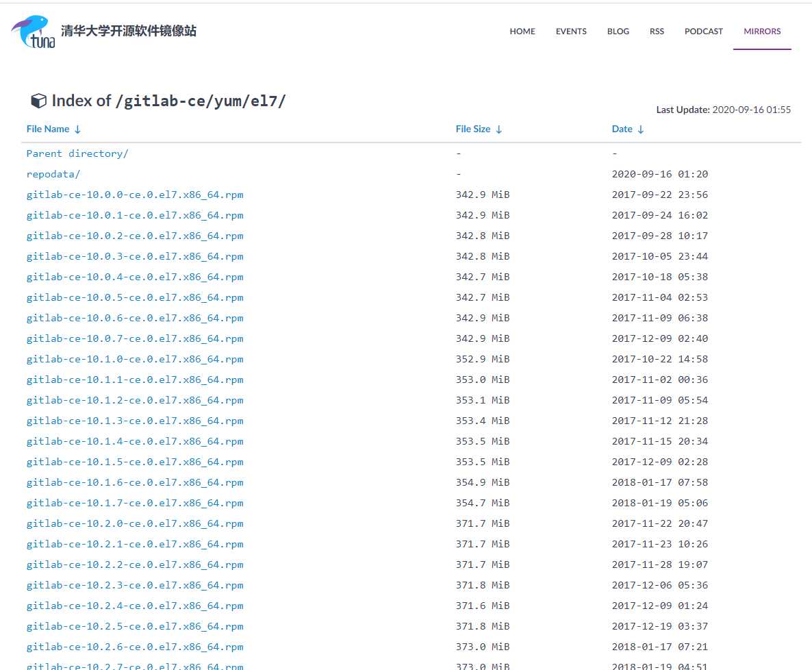Download gitlab-ce-10.2.2-ce.0.el7.x86_64.rpm
The image size is (812, 670).
(x=135, y=564)
